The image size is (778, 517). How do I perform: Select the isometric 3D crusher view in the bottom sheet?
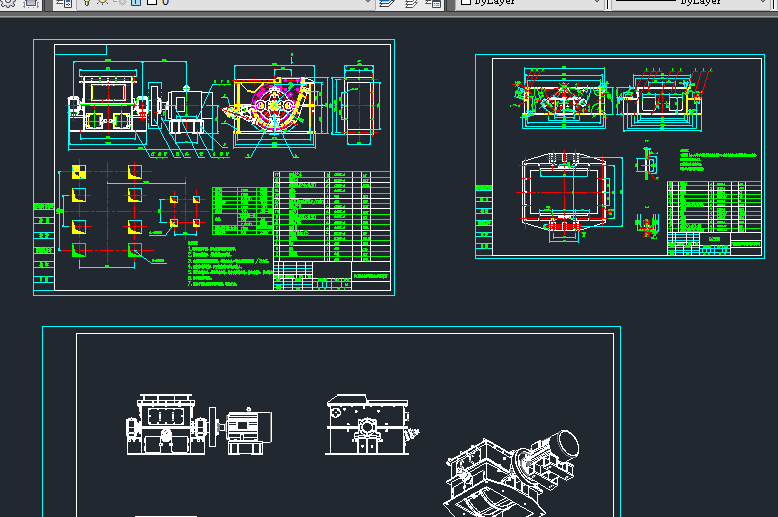click(x=511, y=474)
